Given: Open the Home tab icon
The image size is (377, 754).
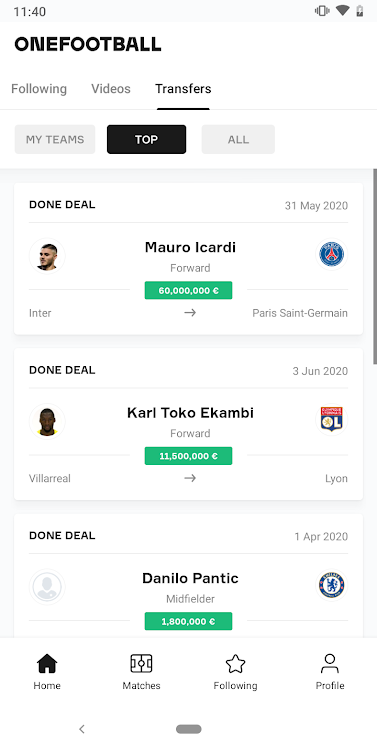Looking at the screenshot, I should (x=47, y=664).
